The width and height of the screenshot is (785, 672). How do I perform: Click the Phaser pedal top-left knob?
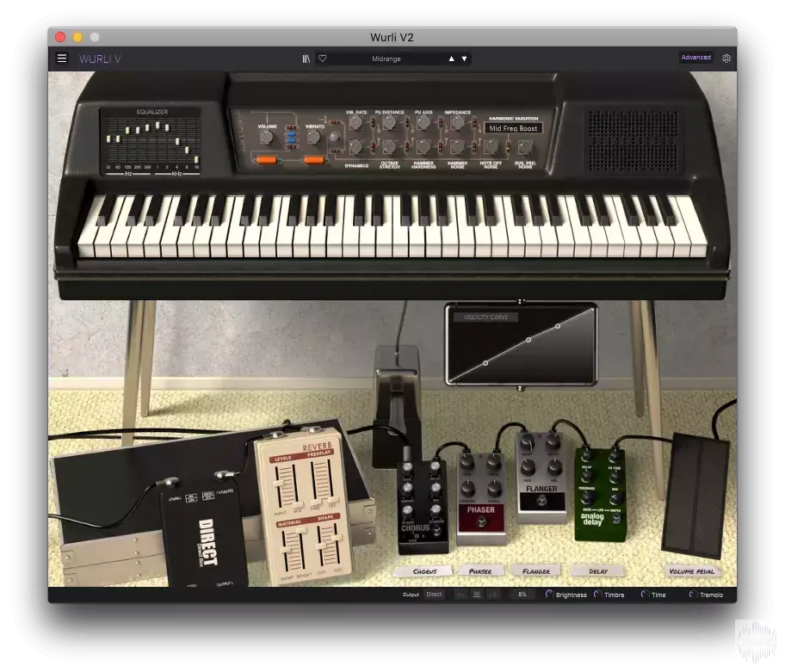tap(467, 461)
